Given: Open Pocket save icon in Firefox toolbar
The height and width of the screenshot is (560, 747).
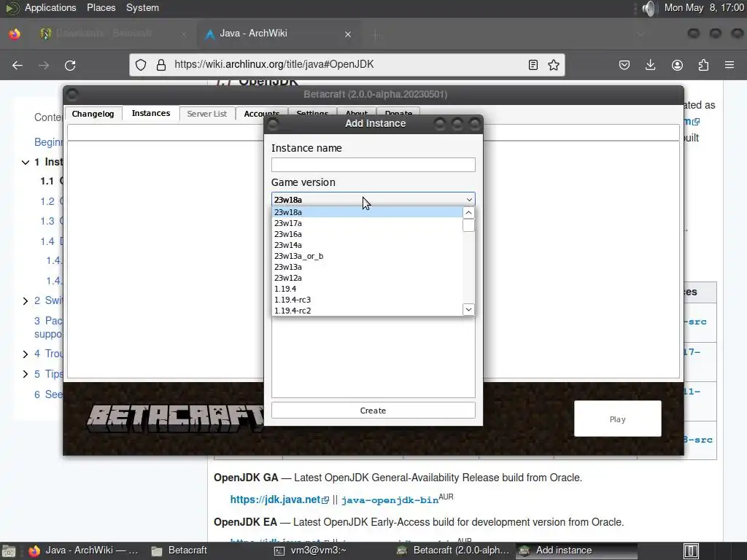Looking at the screenshot, I should [624, 65].
